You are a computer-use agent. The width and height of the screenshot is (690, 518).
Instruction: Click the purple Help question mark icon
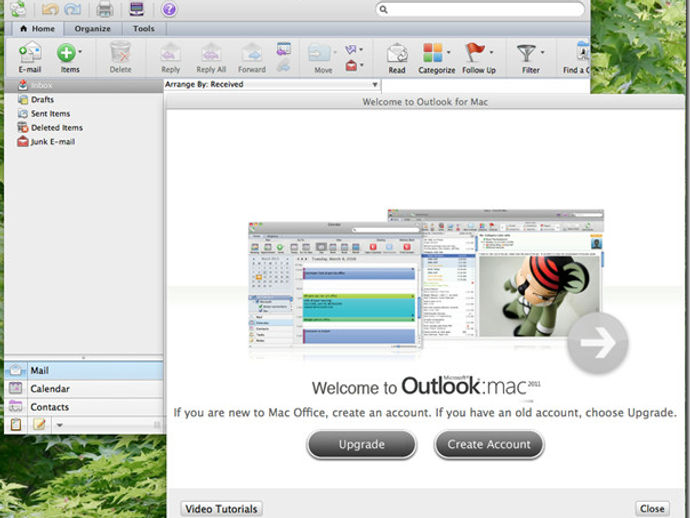(169, 9)
